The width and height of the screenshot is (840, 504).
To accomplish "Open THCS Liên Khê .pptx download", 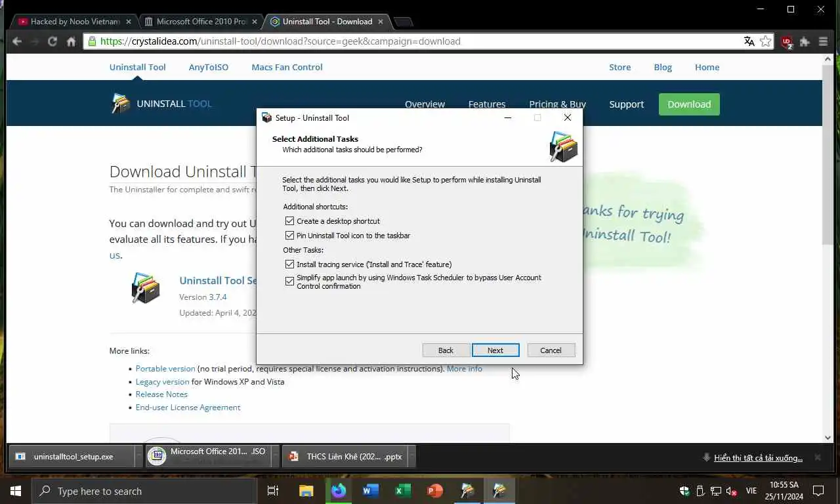I will point(345,457).
